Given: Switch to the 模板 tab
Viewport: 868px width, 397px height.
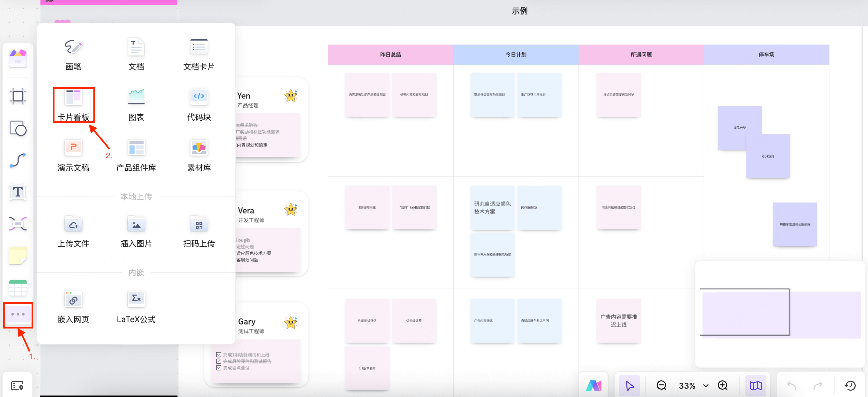Looking at the screenshot, I should click(50, 1).
